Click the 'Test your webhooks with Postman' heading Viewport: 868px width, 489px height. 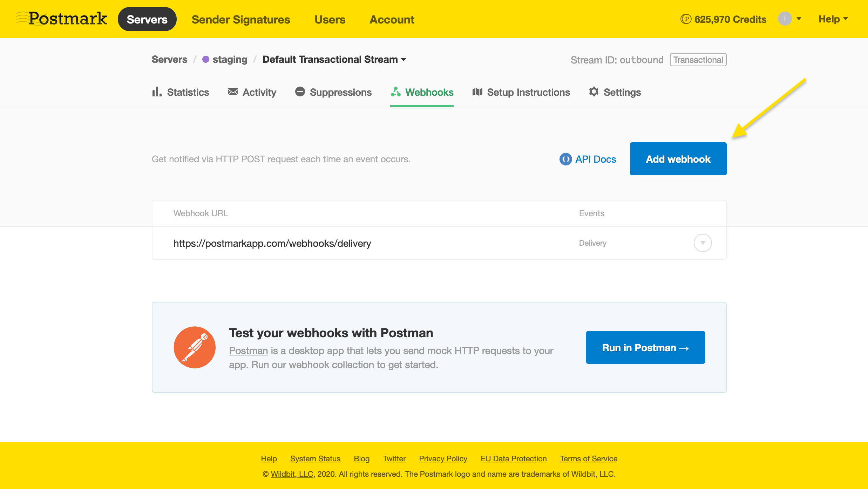(x=331, y=333)
